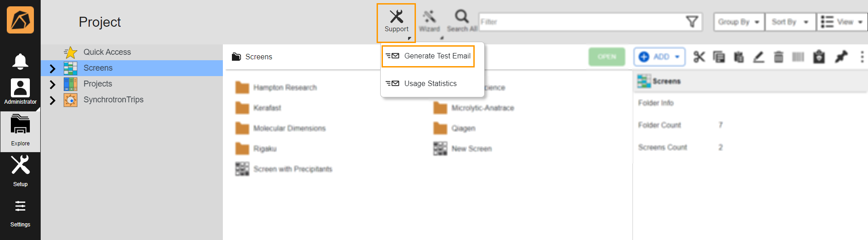The height and width of the screenshot is (240, 868).
Task: Click the filter funnel icon
Action: click(692, 22)
